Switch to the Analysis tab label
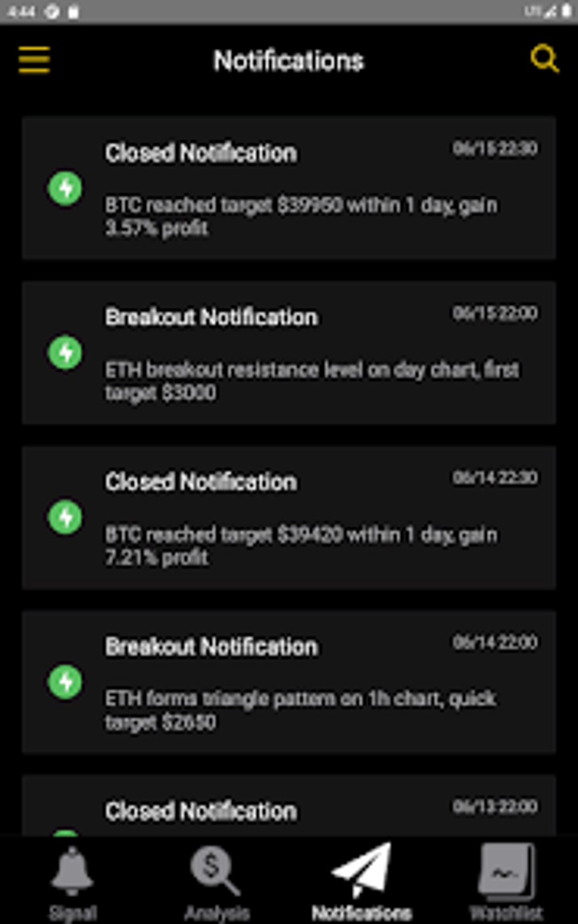578x924 pixels. (x=216, y=913)
